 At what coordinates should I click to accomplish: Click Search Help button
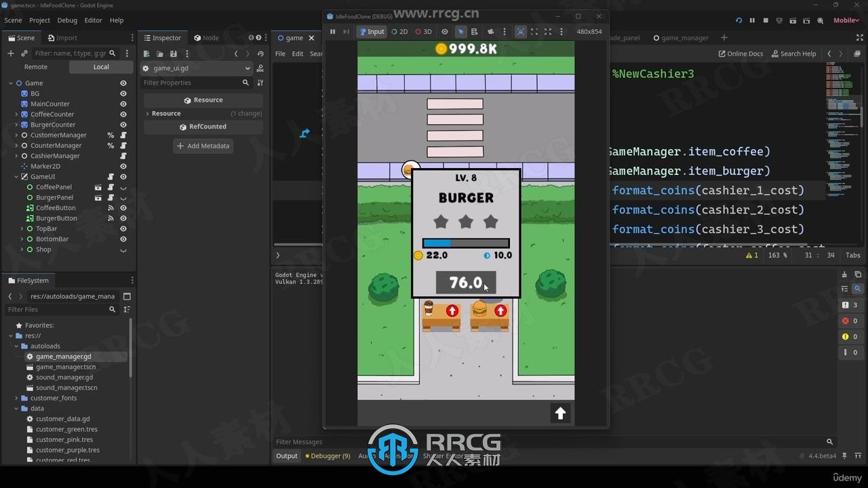(x=793, y=54)
